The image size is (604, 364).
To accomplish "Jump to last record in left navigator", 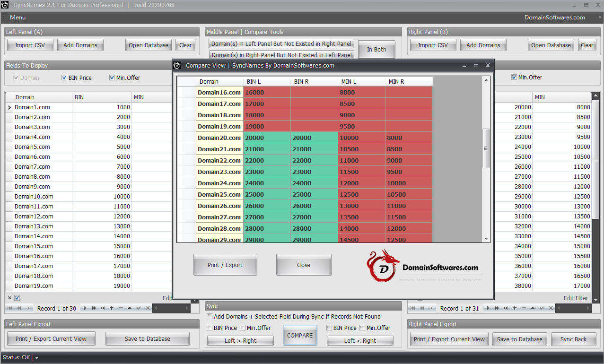I will tap(103, 308).
